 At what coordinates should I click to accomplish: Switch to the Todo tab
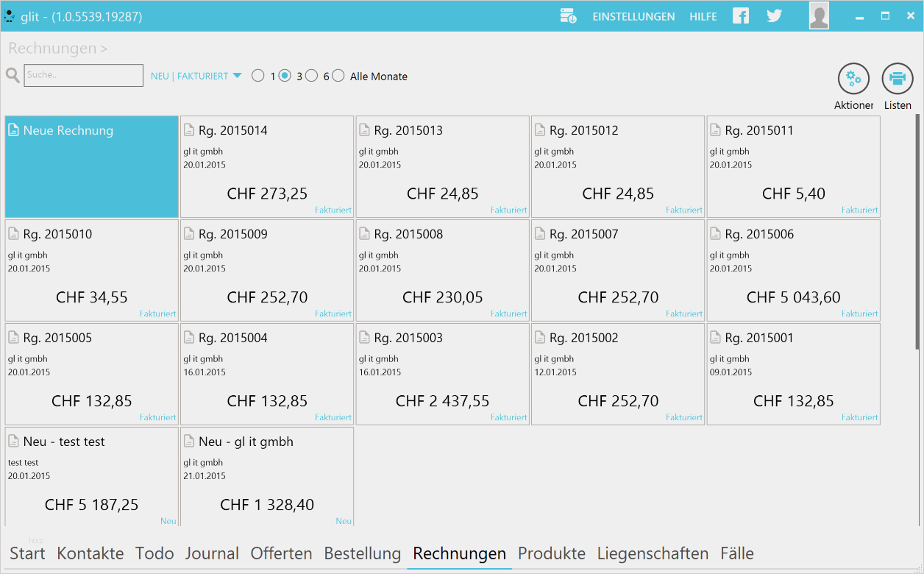[154, 553]
